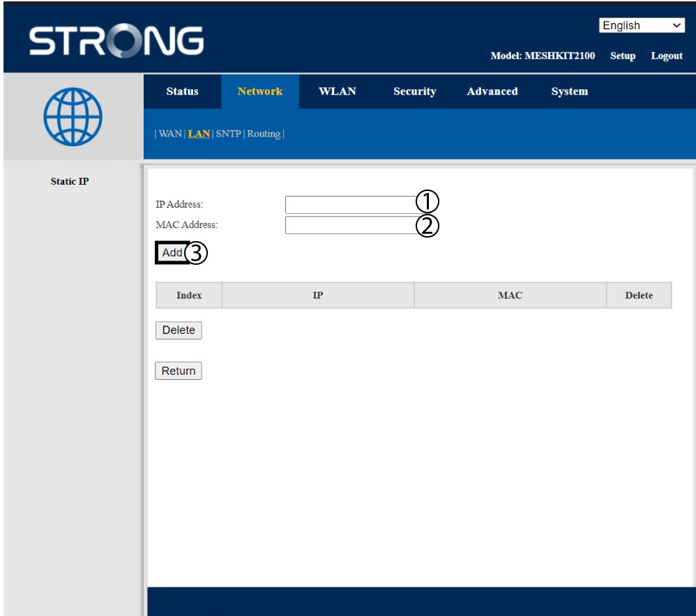Click the blue globe network icon
696x616 pixels.
click(x=73, y=116)
